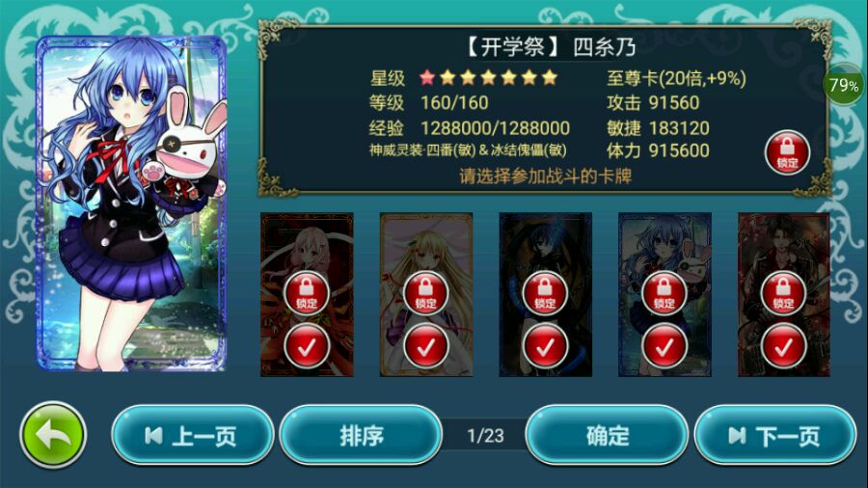Deselect the fifth card's checkmark

[783, 346]
